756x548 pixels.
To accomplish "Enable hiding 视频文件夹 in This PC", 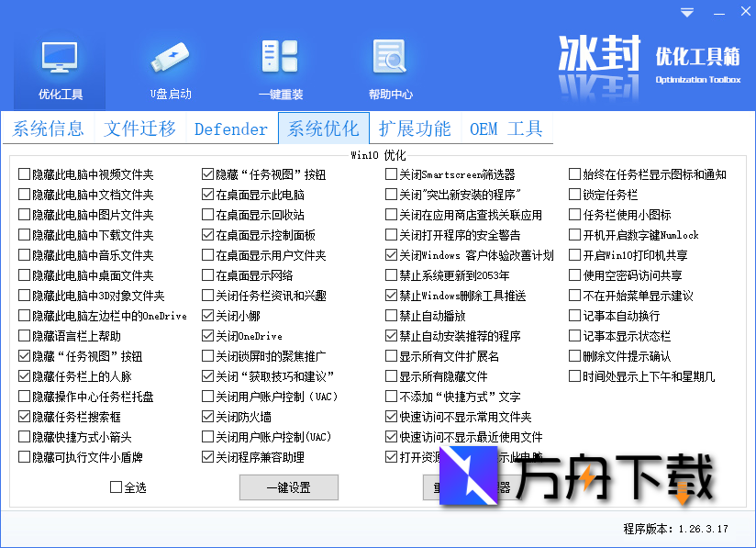I will (x=22, y=173).
